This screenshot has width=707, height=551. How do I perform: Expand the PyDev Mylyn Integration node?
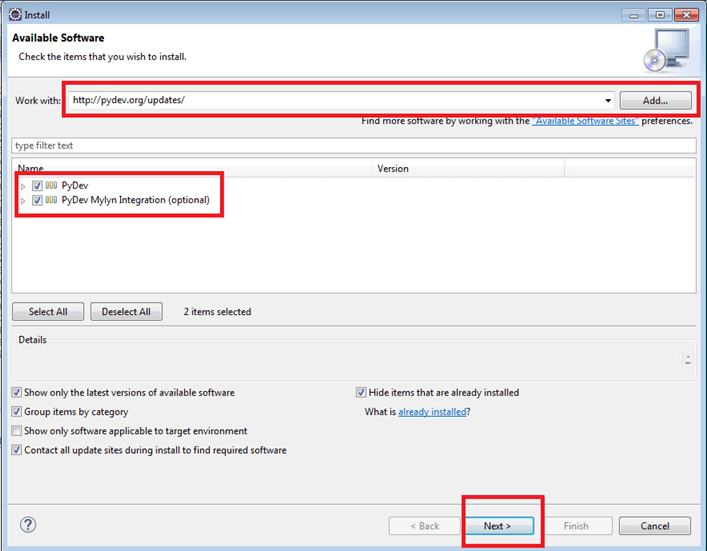point(23,201)
